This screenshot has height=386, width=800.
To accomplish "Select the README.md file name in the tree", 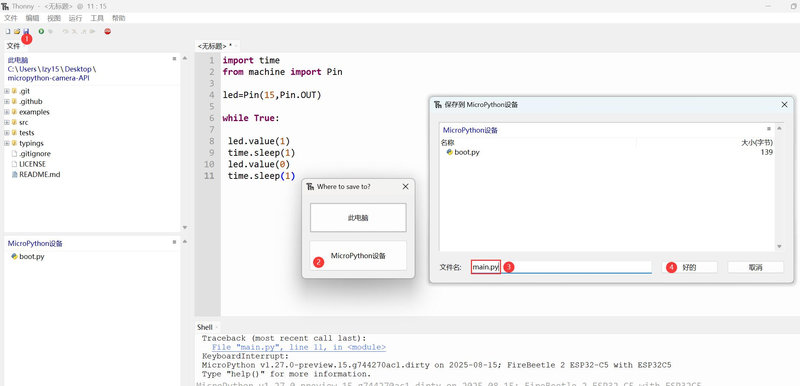I will pyautogui.click(x=40, y=174).
